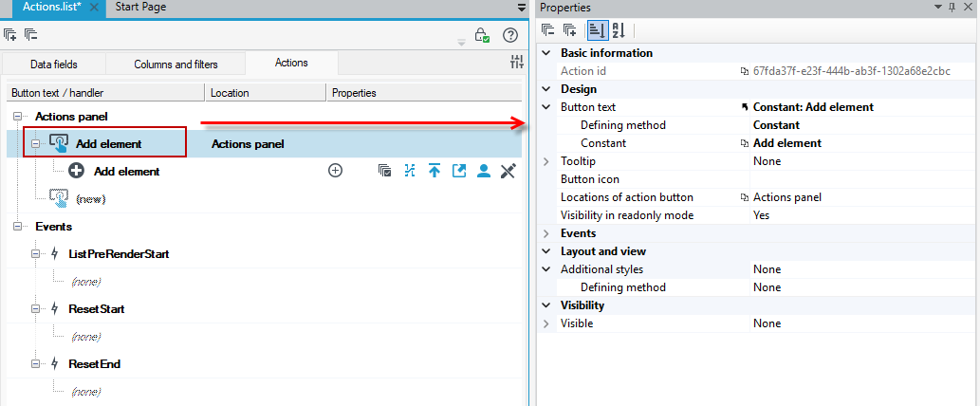This screenshot has width=980, height=406.
Task: Expand the Tooltip property
Action: (x=546, y=161)
